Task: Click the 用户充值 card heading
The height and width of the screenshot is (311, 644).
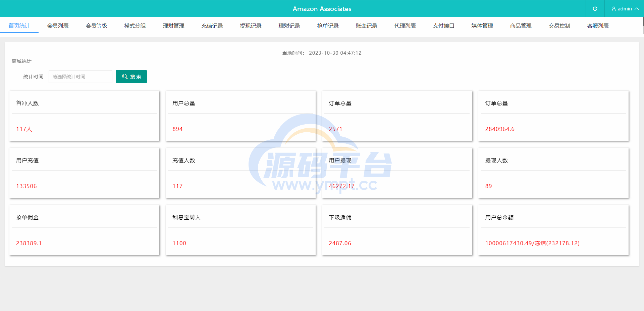Action: [28, 160]
